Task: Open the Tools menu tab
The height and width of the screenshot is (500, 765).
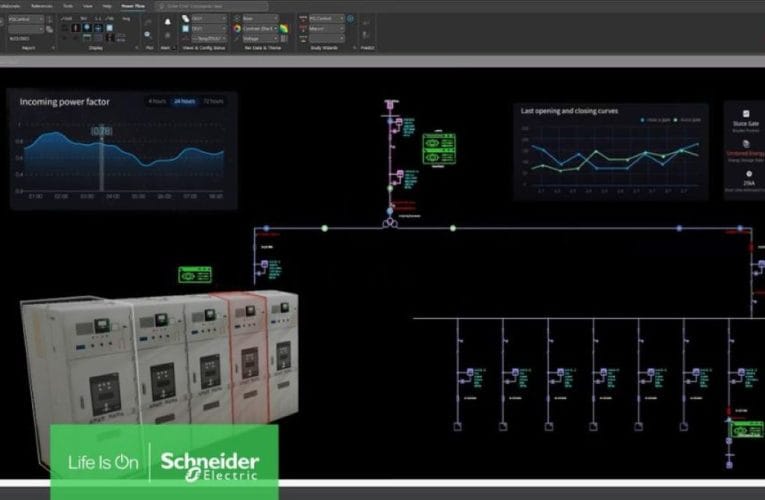Action: (68, 6)
